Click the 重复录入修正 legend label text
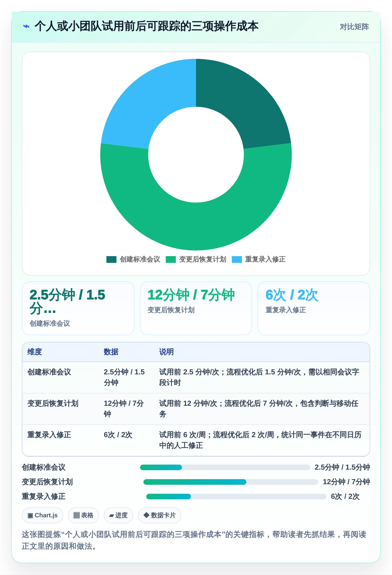 click(265, 259)
